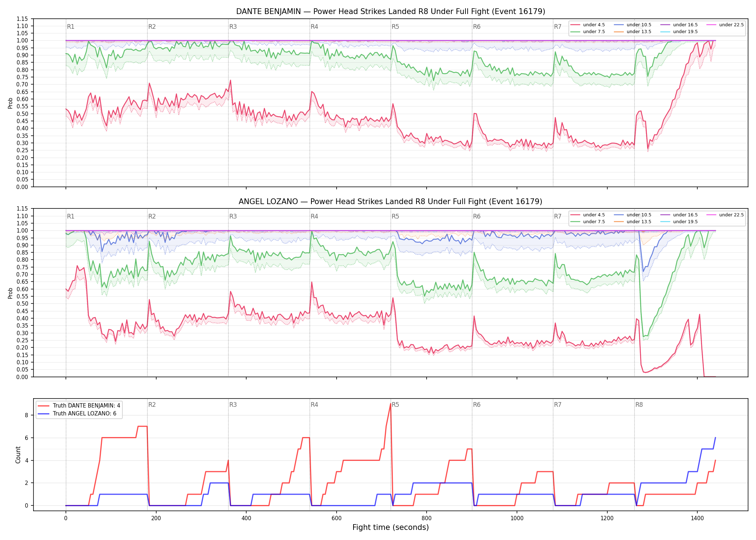Click R1 label in Angel Lozano chart
756x540 pixels.
click(71, 216)
